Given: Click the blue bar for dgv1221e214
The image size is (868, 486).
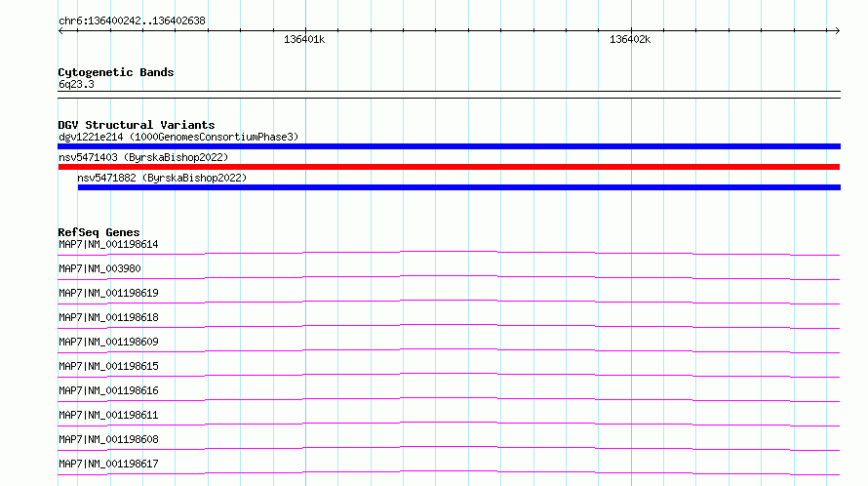Looking at the screenshot, I should 449,146.
